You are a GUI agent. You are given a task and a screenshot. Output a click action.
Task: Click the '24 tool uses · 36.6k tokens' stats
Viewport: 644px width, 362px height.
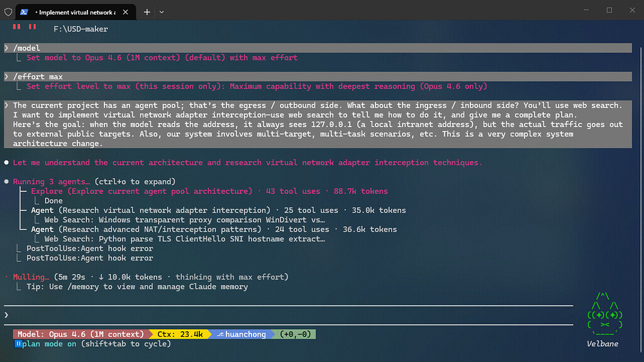click(336, 229)
